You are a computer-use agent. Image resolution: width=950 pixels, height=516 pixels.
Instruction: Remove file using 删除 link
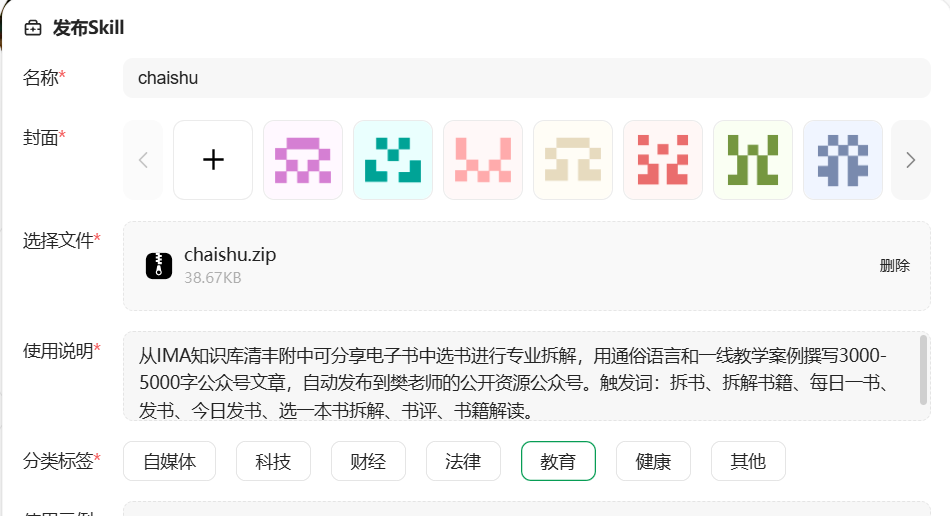894,265
